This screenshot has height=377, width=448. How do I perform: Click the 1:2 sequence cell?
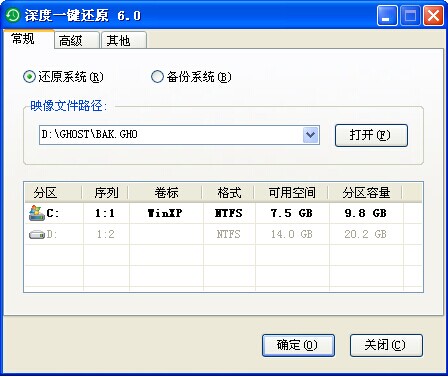(x=106, y=234)
